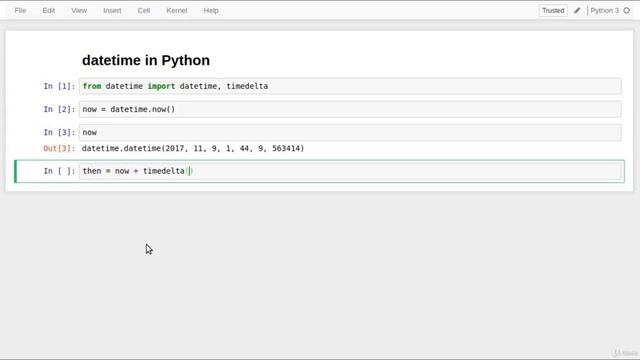Click the Out[3]: prompt label
The height and width of the screenshot is (360, 640).
tap(60, 148)
